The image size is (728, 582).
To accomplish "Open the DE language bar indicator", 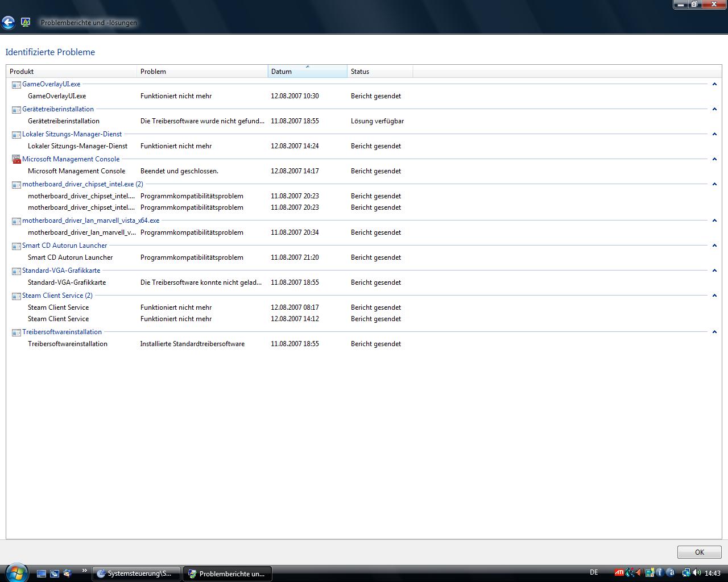I will point(594,572).
